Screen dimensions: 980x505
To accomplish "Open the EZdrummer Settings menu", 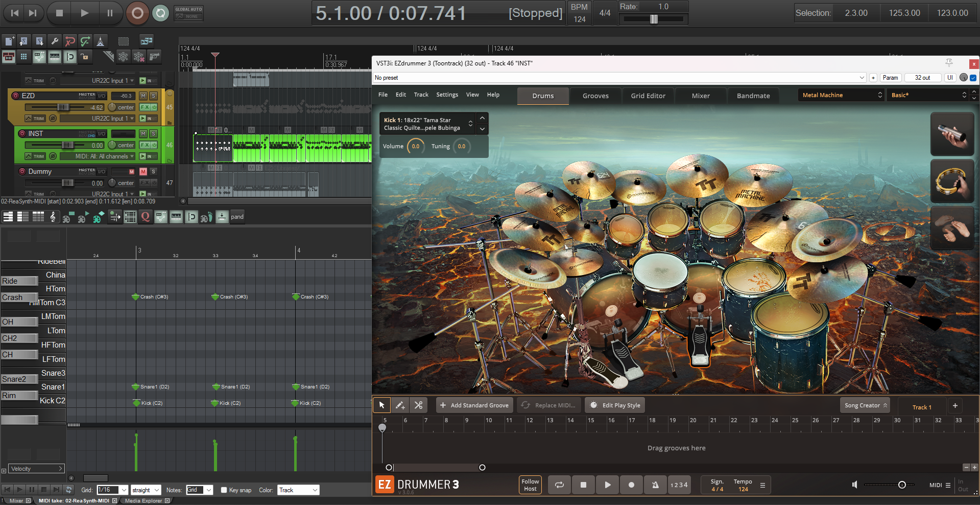I will [447, 95].
